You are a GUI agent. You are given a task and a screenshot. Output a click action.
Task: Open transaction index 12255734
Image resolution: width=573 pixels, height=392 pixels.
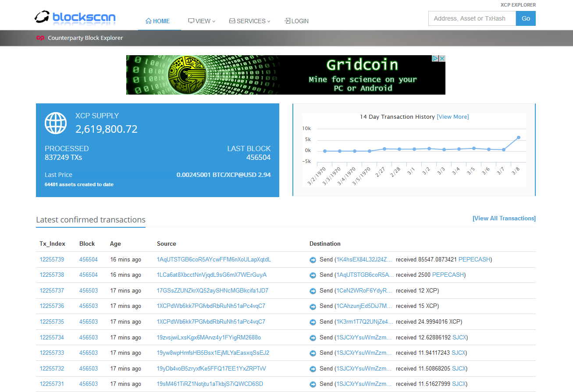coord(52,337)
